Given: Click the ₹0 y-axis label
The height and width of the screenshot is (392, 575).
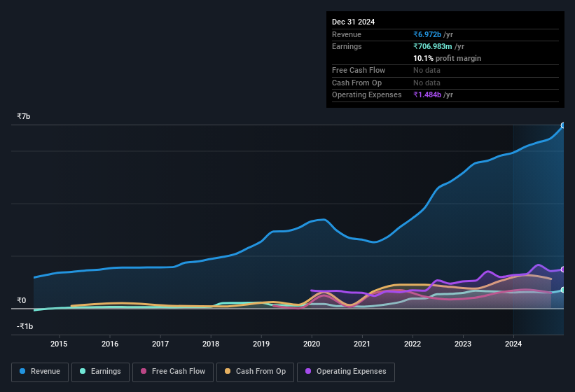Looking at the screenshot, I should tap(21, 300).
